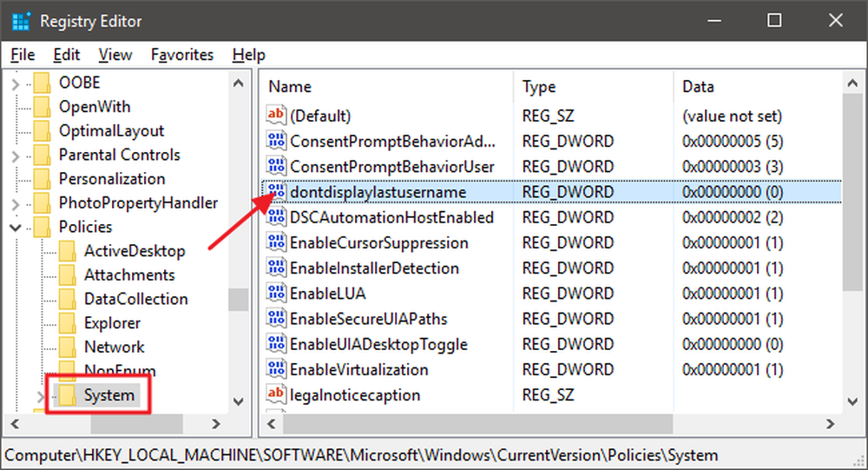Click the Personalization folder icon
Screen dimensions: 868x470
click(x=42, y=178)
